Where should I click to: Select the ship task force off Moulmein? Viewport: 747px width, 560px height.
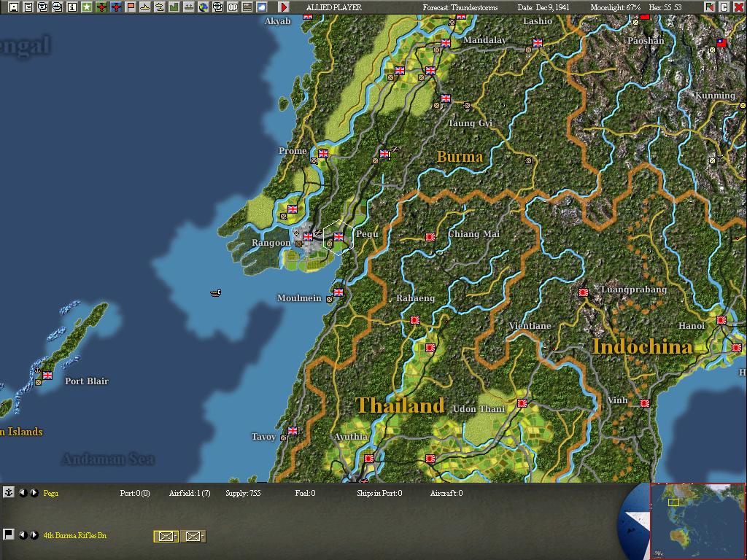(x=216, y=293)
